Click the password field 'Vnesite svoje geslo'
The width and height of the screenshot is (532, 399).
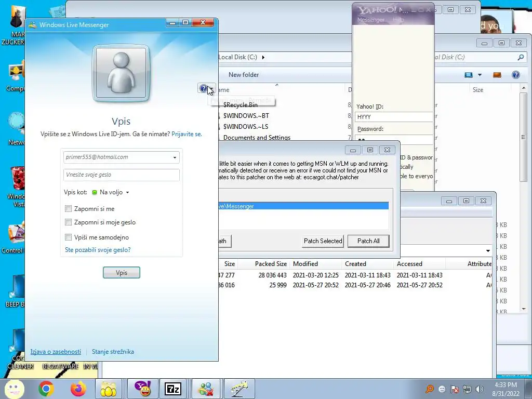(x=121, y=175)
